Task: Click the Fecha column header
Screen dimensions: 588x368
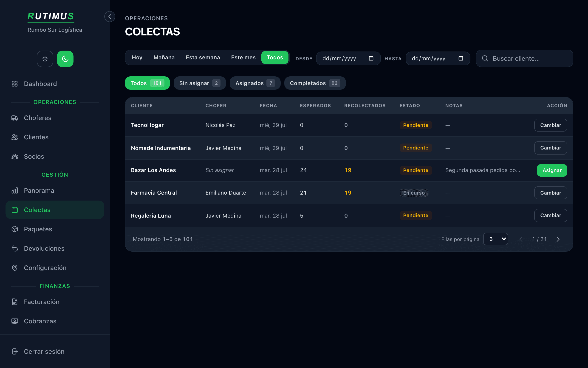Action: click(268, 106)
